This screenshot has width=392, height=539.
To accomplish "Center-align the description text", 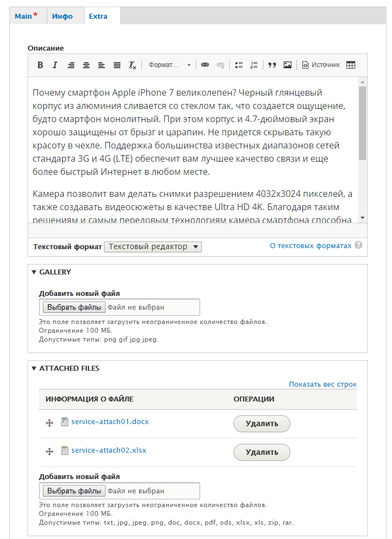I will (86, 65).
